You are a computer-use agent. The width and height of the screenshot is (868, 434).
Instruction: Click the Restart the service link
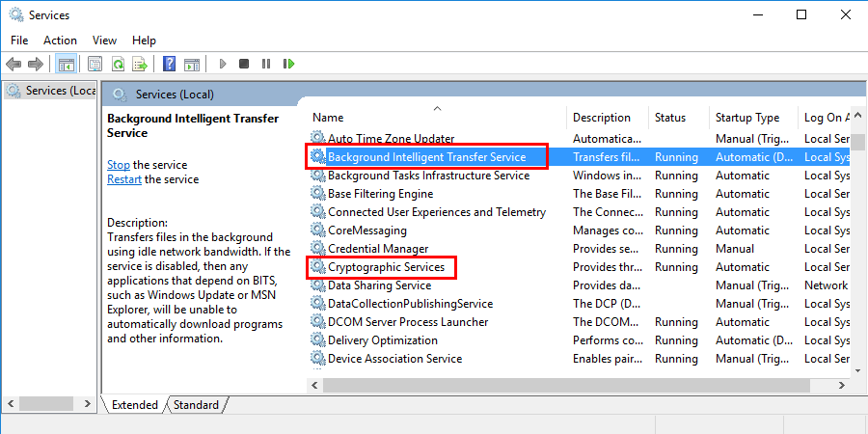[x=124, y=179]
